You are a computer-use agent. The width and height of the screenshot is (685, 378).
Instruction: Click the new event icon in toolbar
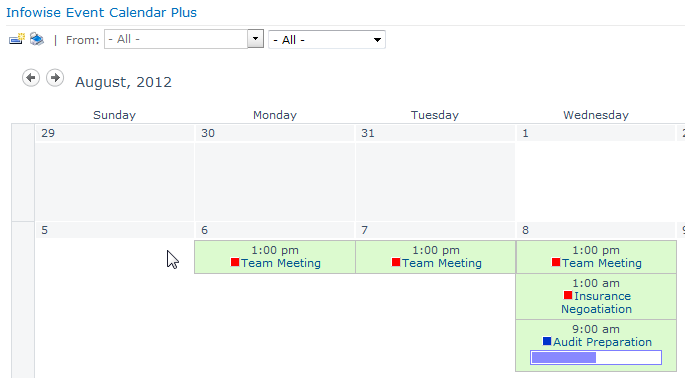pos(17,39)
